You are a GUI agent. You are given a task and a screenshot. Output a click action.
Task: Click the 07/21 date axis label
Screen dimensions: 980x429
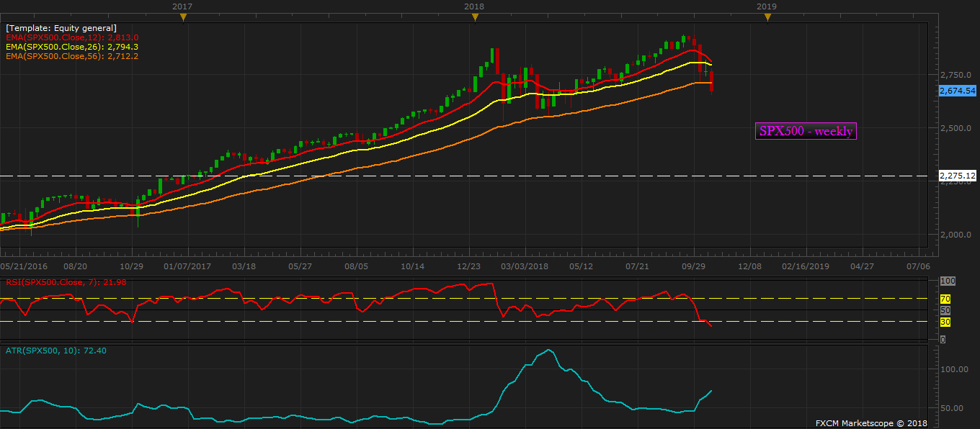click(637, 266)
